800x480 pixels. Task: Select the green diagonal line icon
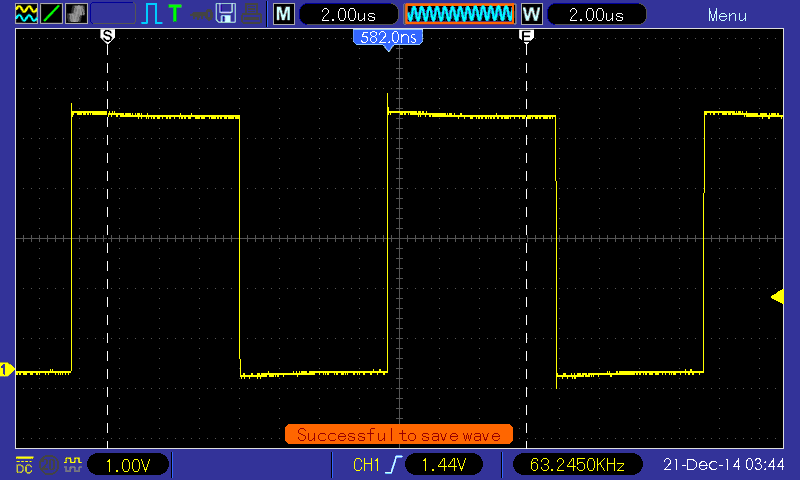pyautogui.click(x=49, y=14)
